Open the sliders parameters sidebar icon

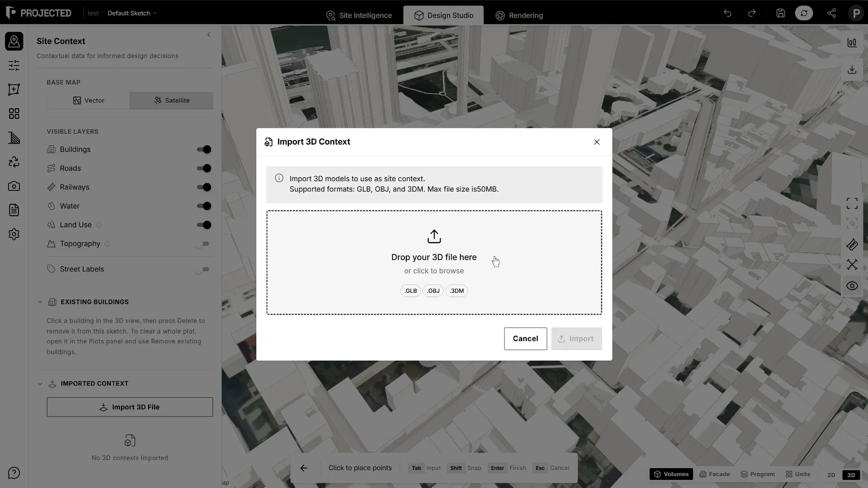tap(14, 66)
